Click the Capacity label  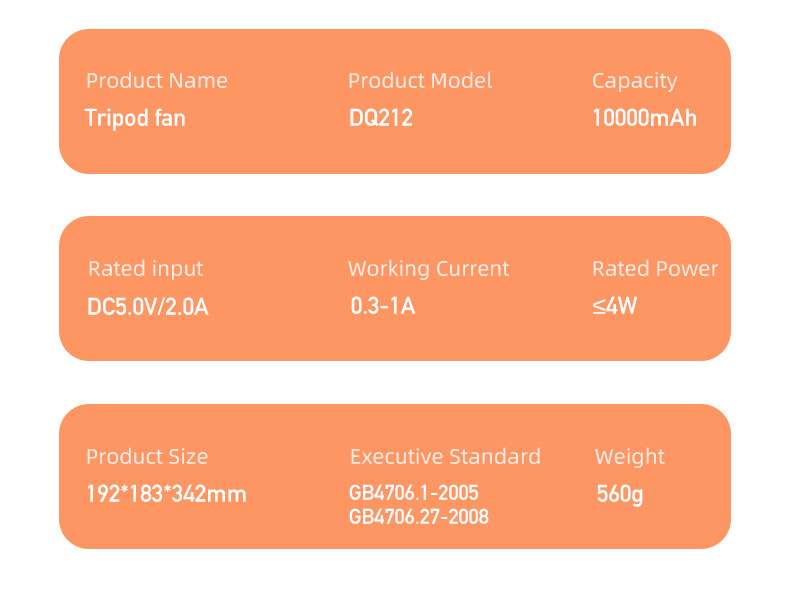(634, 81)
